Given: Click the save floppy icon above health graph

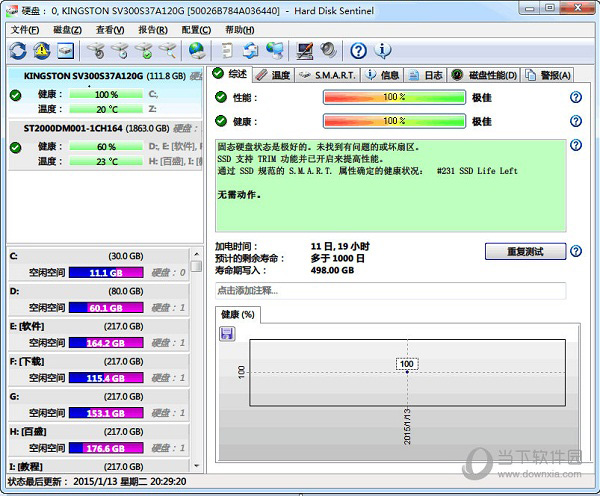Looking at the screenshot, I should [x=227, y=334].
